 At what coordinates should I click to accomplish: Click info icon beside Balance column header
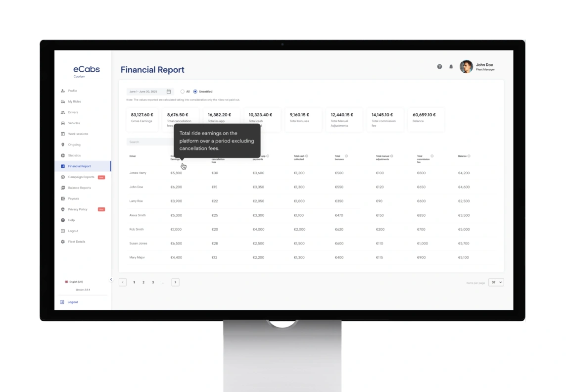coord(469,156)
